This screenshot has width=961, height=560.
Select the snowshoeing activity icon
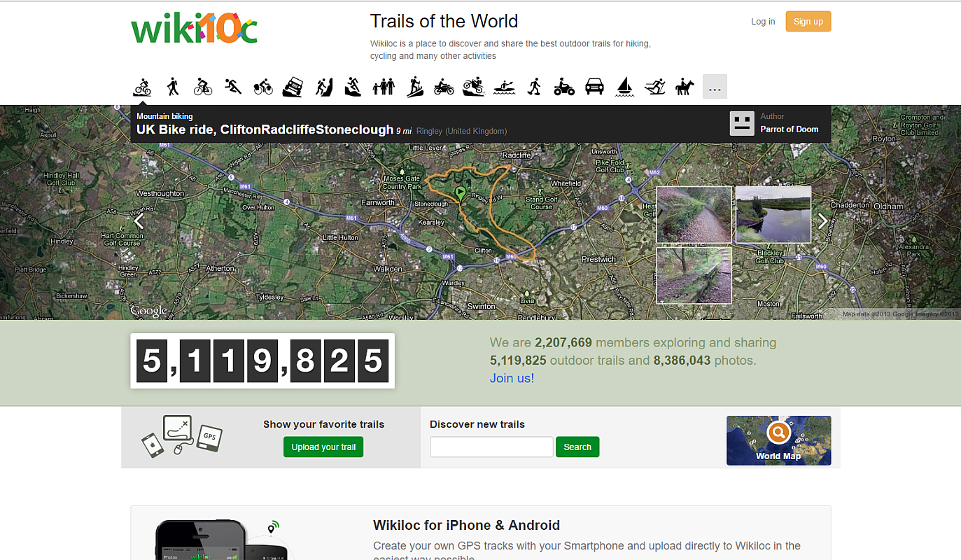point(535,87)
